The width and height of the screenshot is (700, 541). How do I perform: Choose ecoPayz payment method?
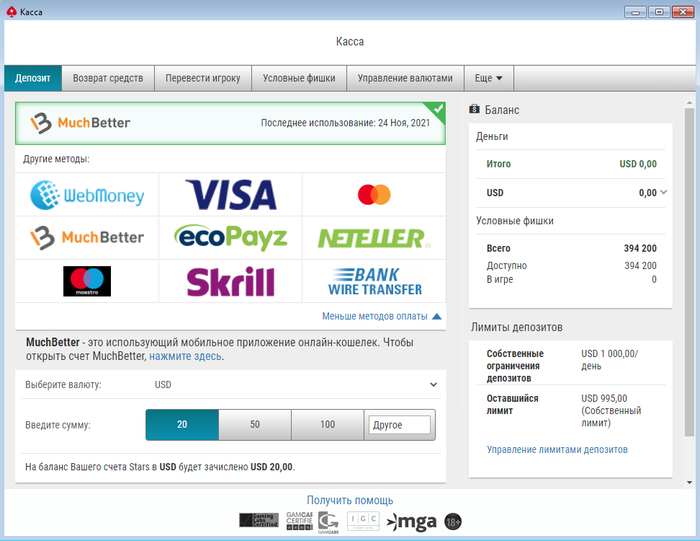click(231, 237)
